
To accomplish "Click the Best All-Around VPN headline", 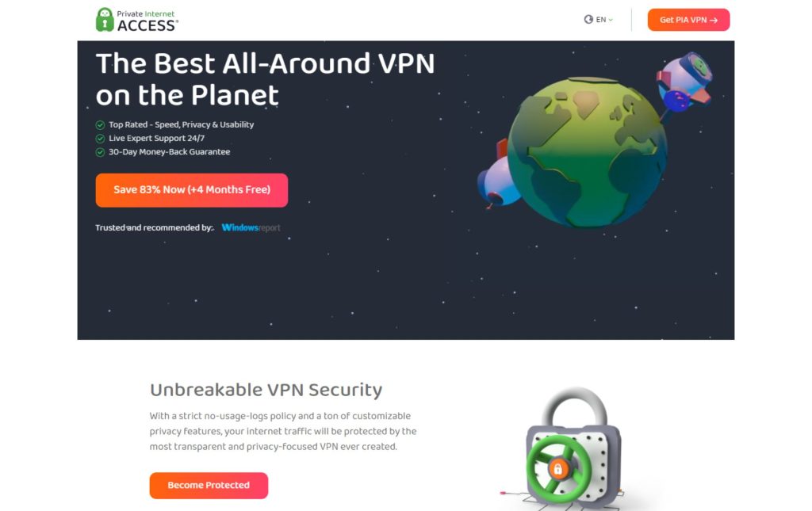I will [x=265, y=79].
